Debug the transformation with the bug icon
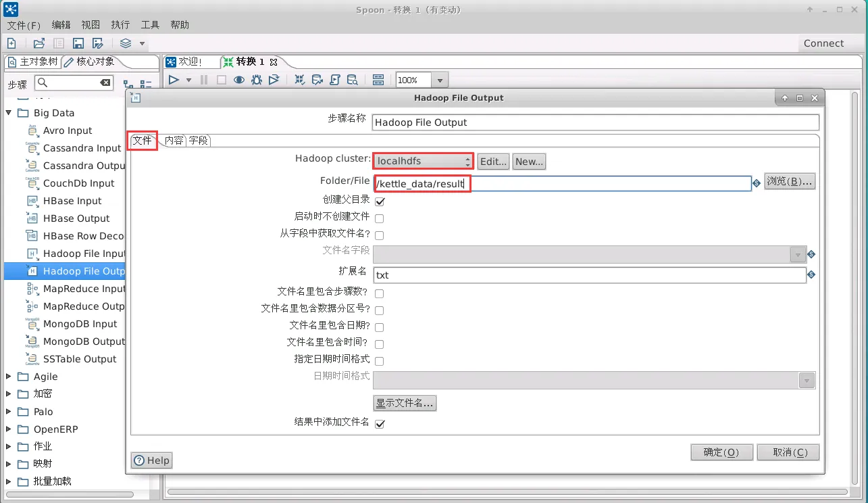 click(257, 80)
